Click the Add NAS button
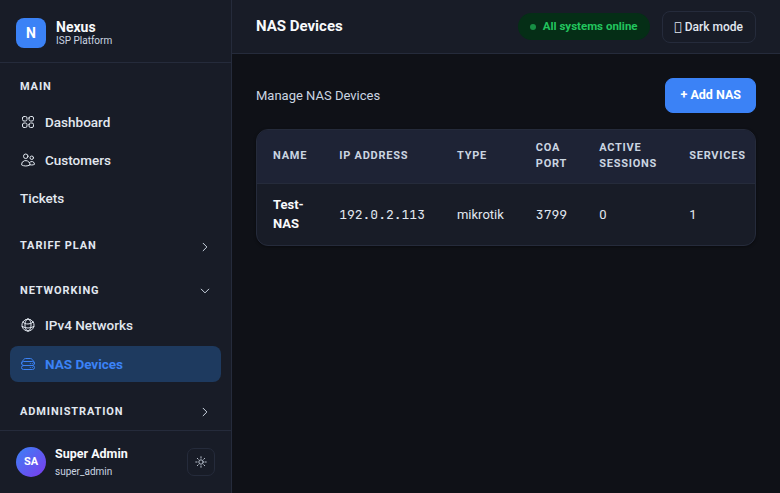Viewport: 780px width, 493px height. [710, 95]
